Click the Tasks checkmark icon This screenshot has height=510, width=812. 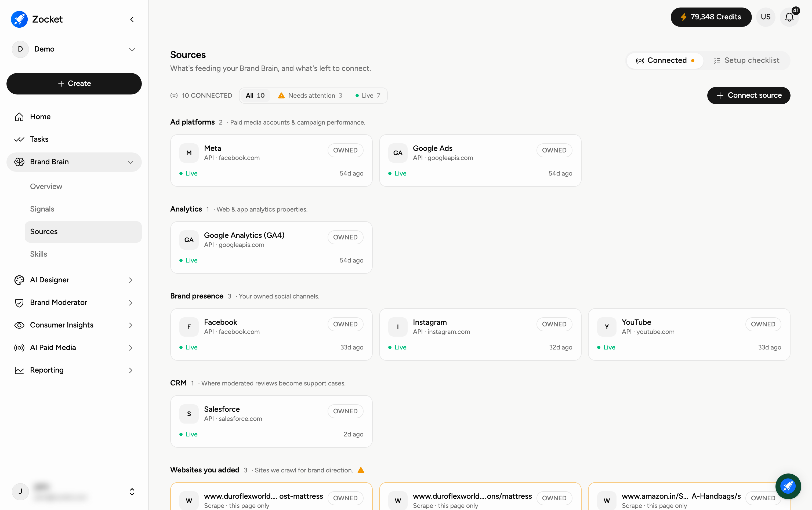pos(19,139)
